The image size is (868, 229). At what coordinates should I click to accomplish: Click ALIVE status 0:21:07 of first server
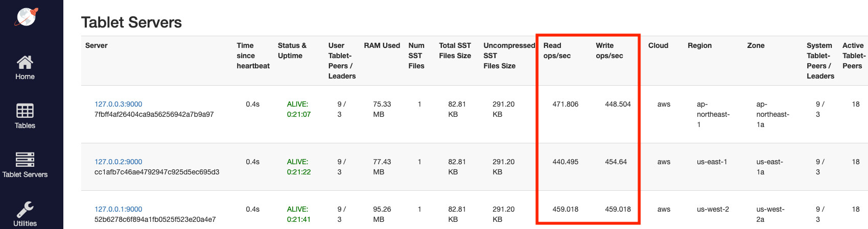(x=298, y=109)
